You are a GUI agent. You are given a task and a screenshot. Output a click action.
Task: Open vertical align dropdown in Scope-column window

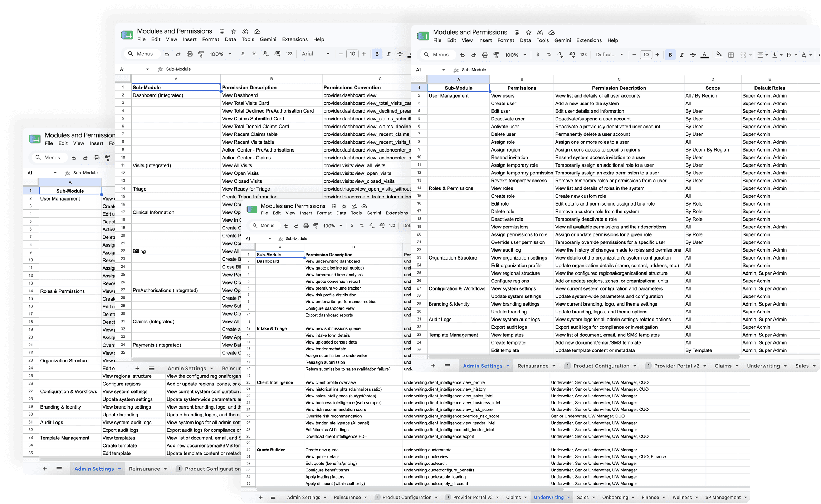(777, 55)
